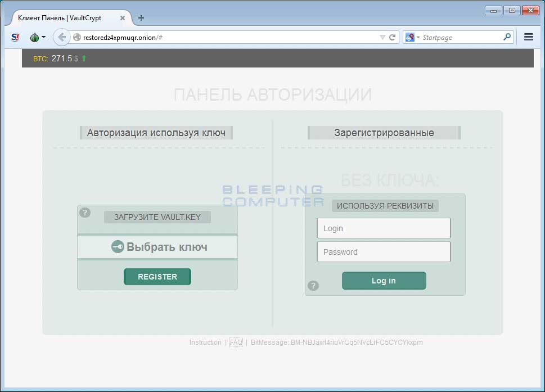Click the ИСПОЛЬЗУЯ РЕКВИЗИТЫ label
The width and height of the screenshot is (545, 392).
pyautogui.click(x=385, y=206)
